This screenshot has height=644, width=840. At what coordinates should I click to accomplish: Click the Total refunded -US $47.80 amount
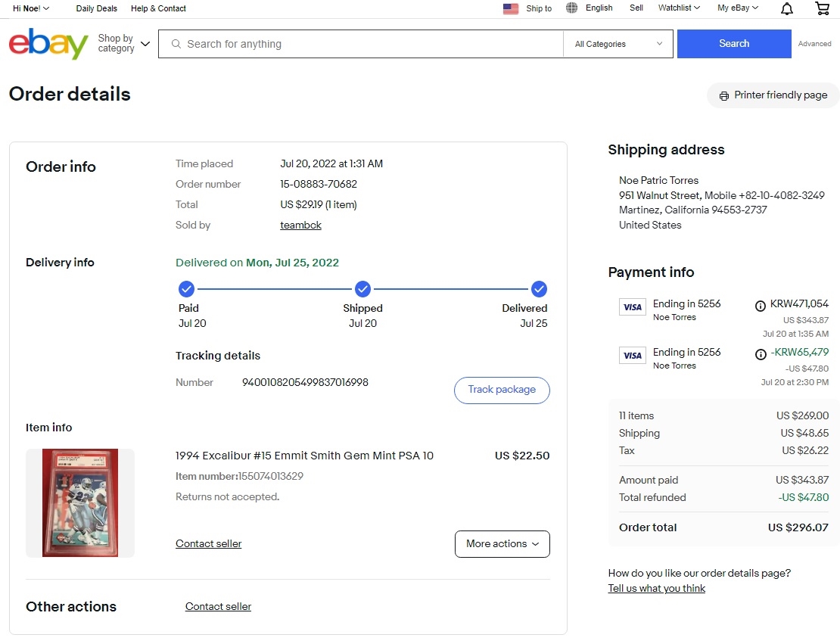click(x=803, y=498)
